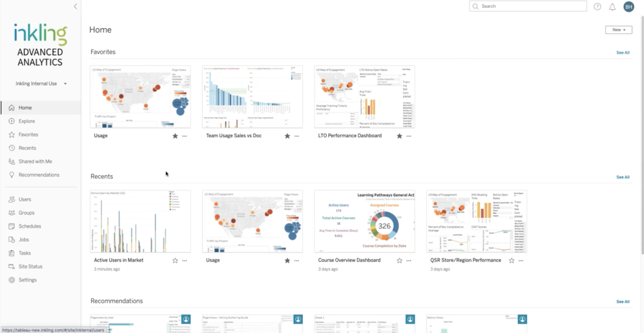Click the first Recommendations card user badge

(x=186, y=319)
